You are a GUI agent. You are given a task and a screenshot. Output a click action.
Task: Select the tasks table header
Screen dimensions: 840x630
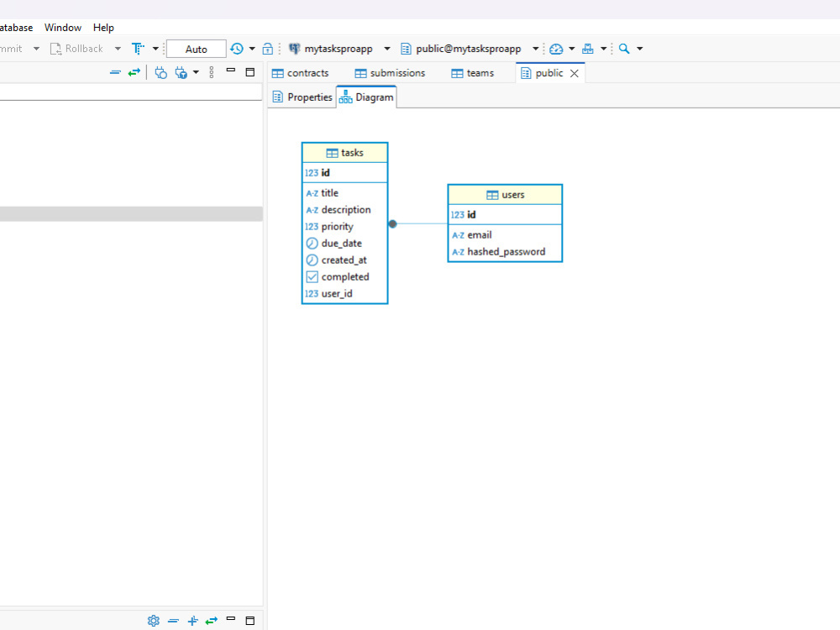(345, 153)
